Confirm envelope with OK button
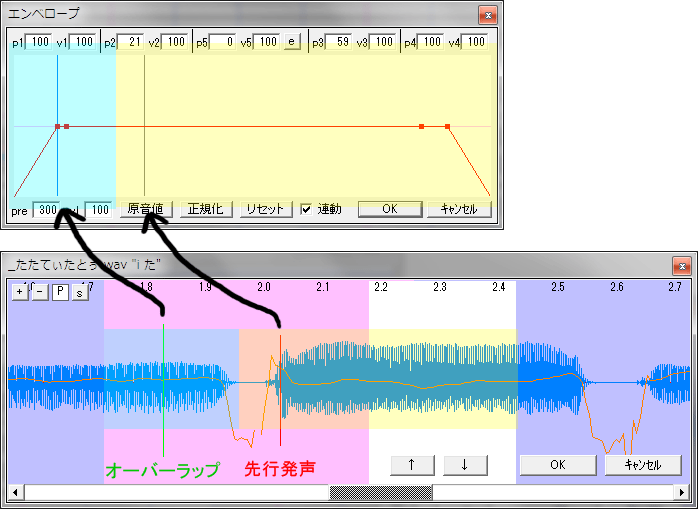Viewport: 698px width, 510px height. coord(389,210)
